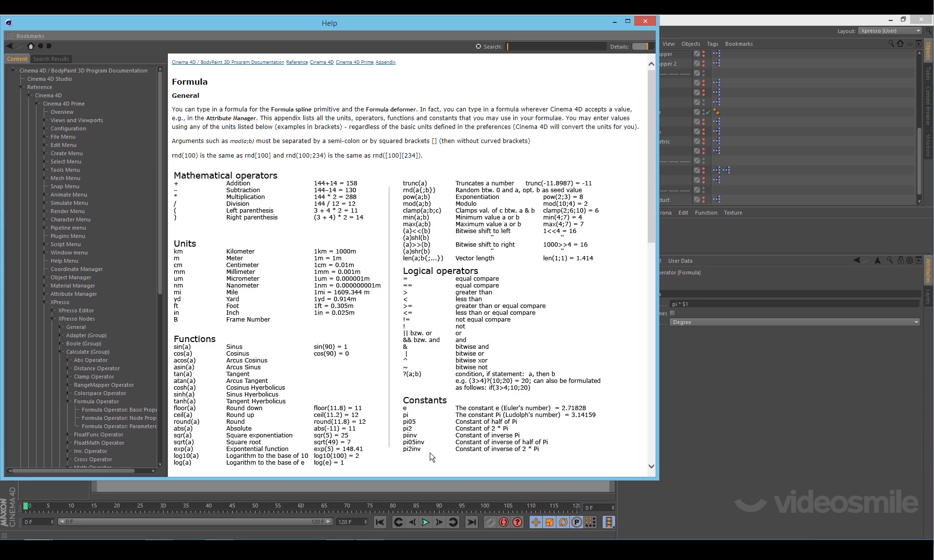Toggle visibility dots on 'etric' row

[703, 142]
